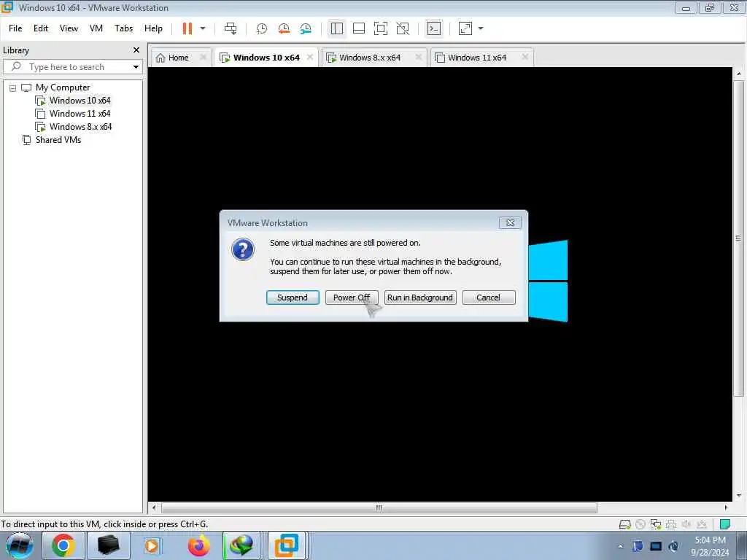Screen dimensions: 747x560
Task: Close the VMware Workstation dialog
Action: point(510,223)
